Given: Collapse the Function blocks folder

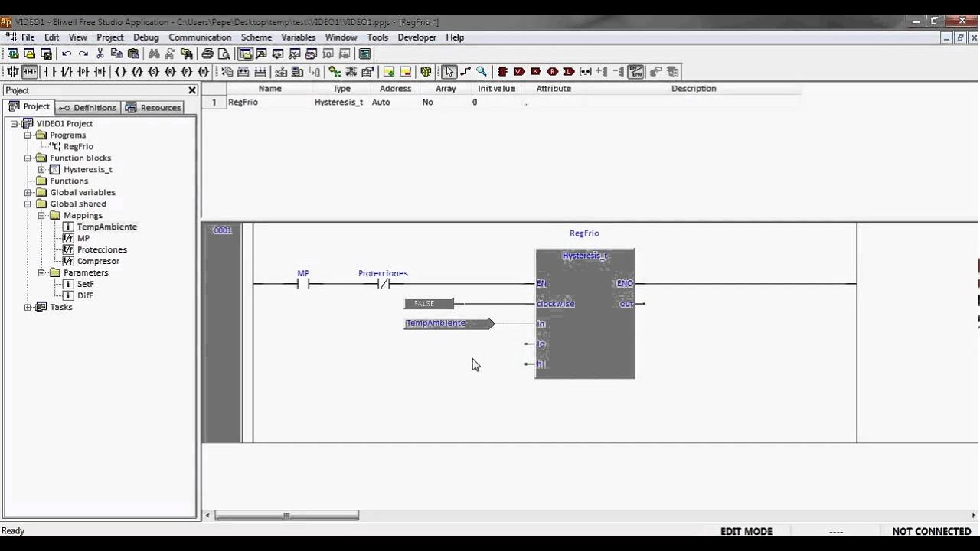Looking at the screenshot, I should [28, 158].
